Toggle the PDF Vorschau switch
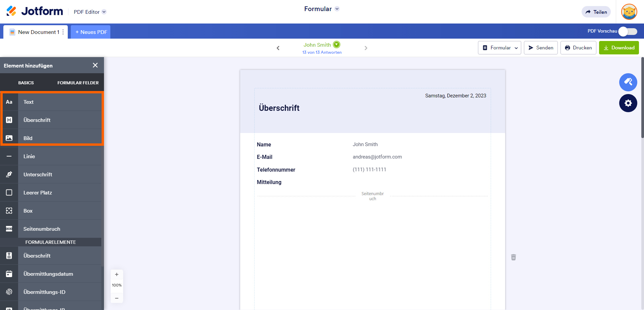 tap(628, 31)
